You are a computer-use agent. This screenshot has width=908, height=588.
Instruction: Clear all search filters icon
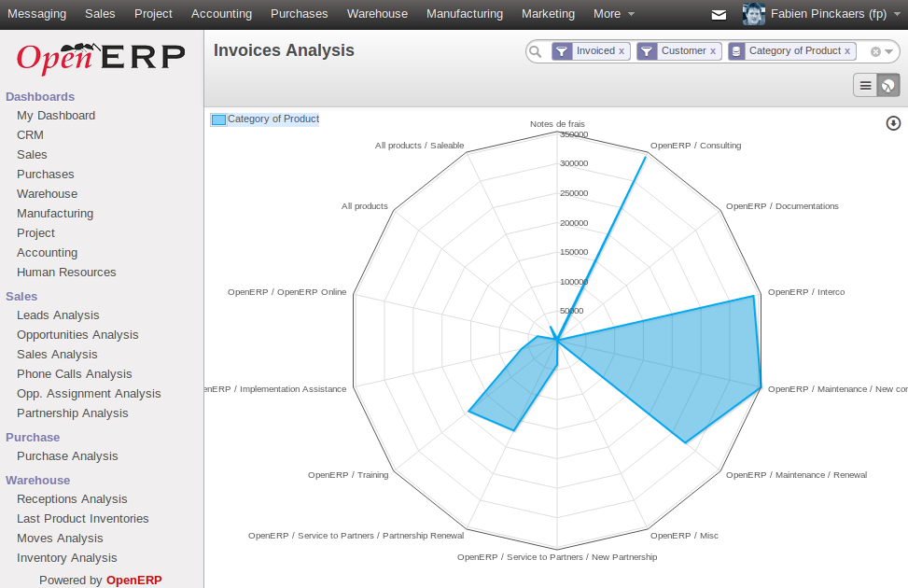coord(875,52)
